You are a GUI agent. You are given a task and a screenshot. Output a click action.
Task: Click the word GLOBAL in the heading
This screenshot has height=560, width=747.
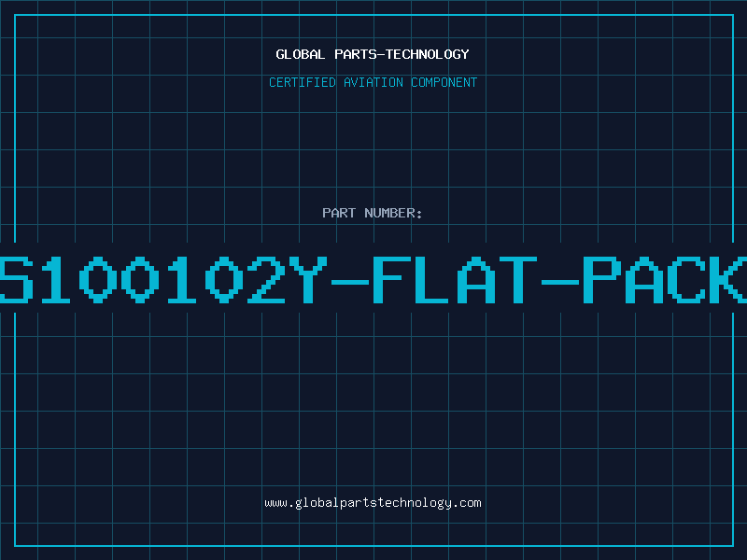tap(300, 54)
